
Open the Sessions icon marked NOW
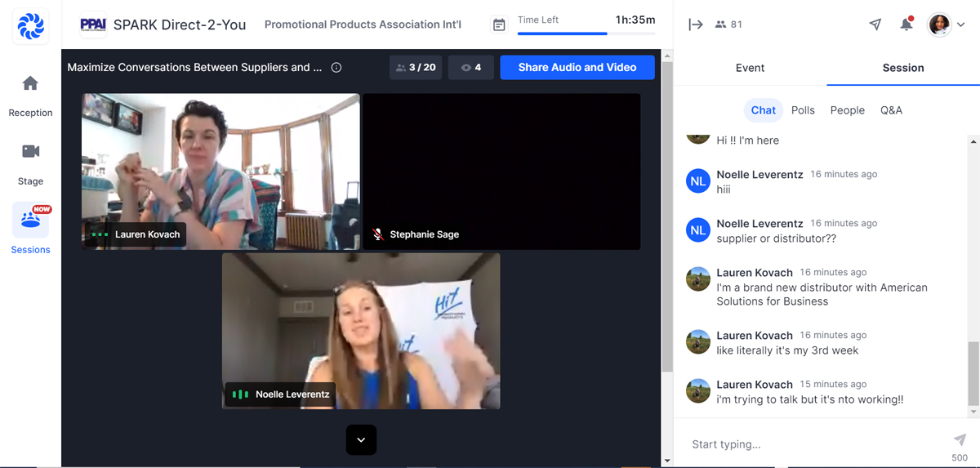30,221
